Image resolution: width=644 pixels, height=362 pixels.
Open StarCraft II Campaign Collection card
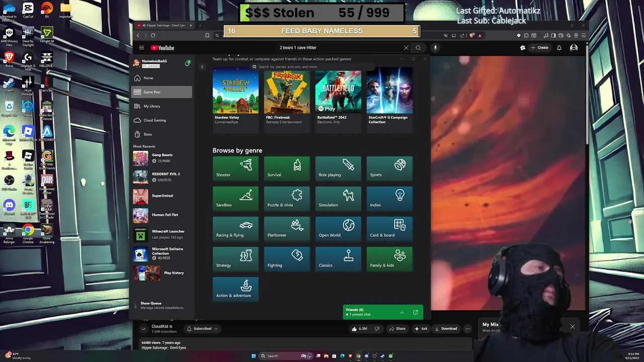(x=389, y=101)
